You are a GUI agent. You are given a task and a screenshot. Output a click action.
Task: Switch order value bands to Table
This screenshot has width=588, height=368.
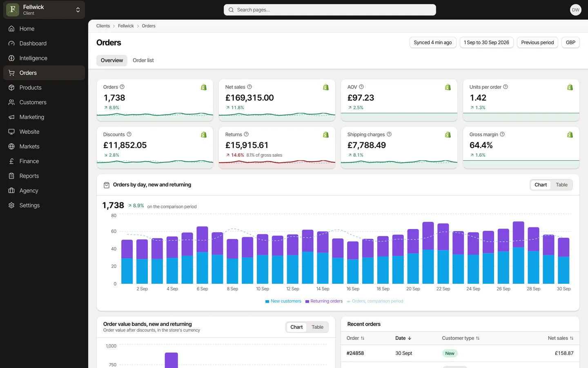coord(317,327)
